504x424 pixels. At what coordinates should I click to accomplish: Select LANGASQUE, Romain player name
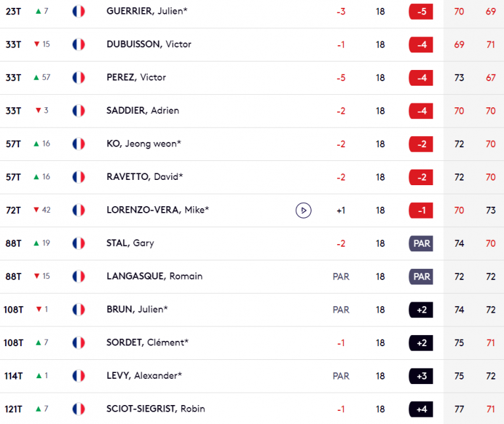tap(154, 276)
